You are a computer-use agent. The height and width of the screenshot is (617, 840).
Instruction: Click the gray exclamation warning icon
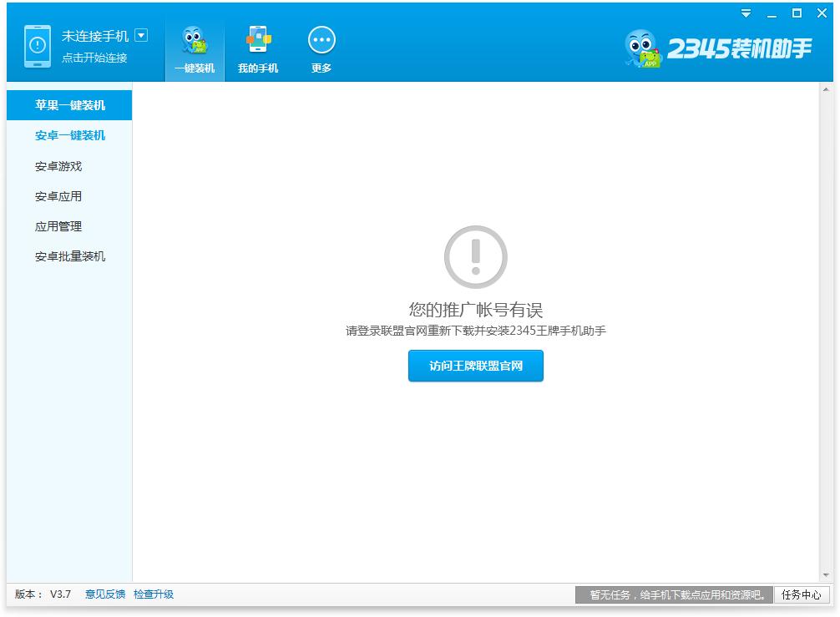(475, 256)
